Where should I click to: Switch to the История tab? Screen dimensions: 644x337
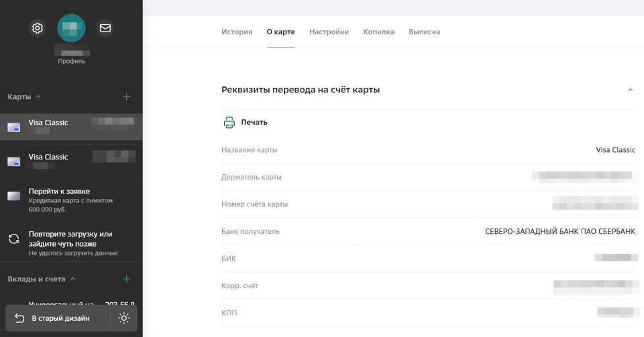tap(237, 31)
